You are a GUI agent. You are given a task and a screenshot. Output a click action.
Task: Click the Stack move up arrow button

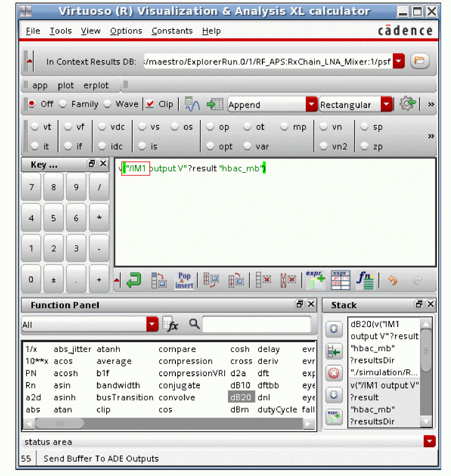334,329
